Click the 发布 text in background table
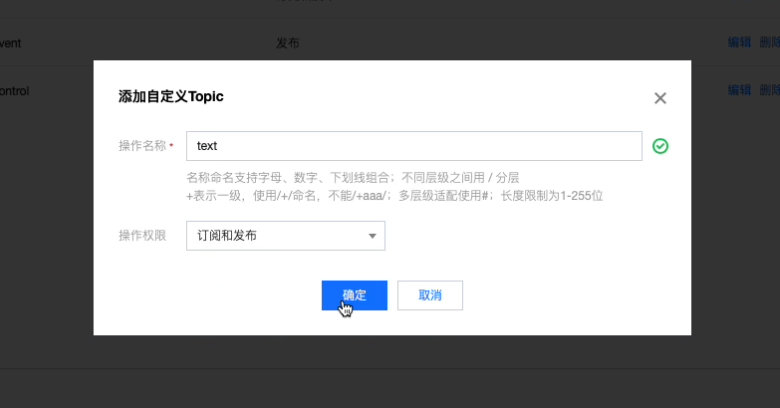The height and width of the screenshot is (408, 780). point(288,43)
